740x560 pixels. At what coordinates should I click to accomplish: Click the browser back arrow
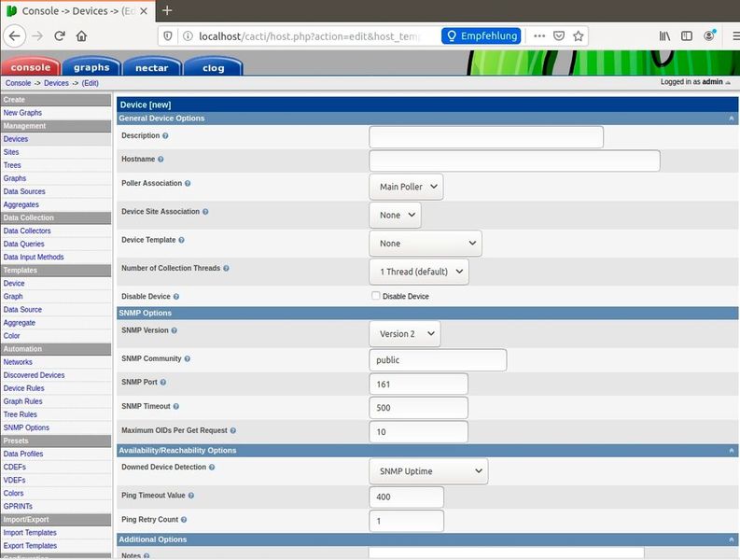tap(15, 35)
